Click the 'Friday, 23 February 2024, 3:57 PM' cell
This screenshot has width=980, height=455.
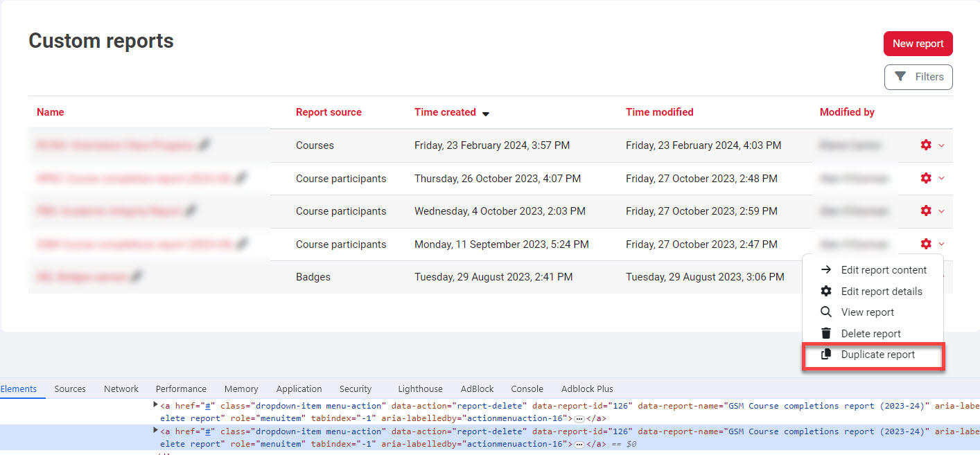click(492, 145)
